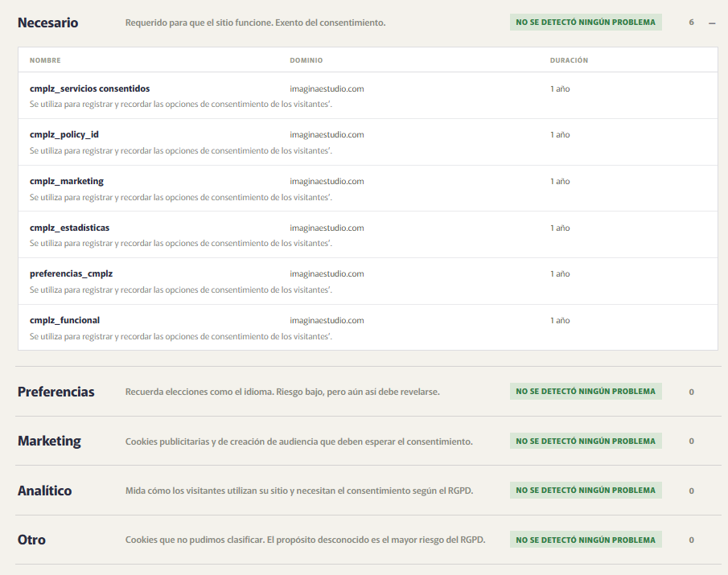
Task: Click the Otro description 'Cookies que no pudimos clasificar'
Action: (306, 540)
